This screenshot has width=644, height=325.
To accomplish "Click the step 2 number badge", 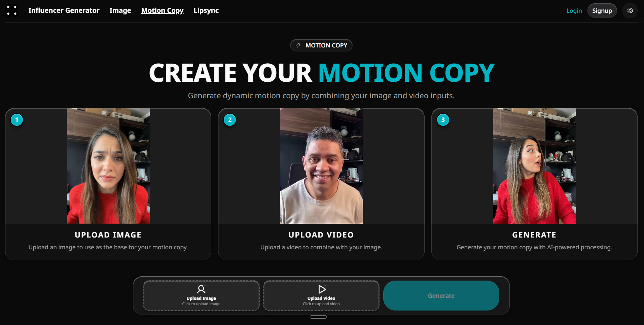I will [230, 120].
